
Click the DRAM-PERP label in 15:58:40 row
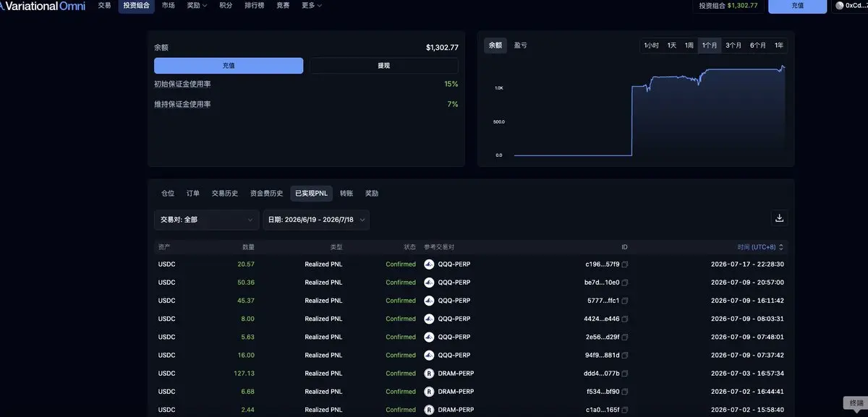[x=456, y=410]
